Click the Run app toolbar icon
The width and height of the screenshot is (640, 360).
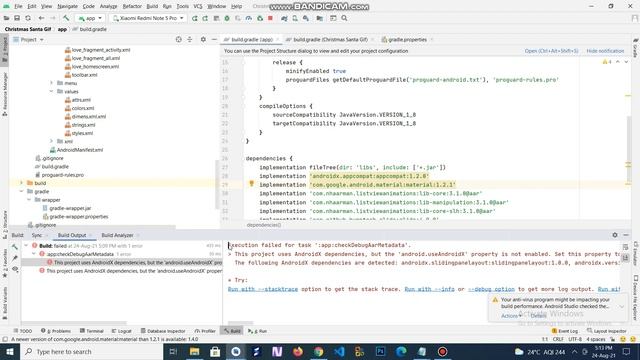[x=195, y=18]
